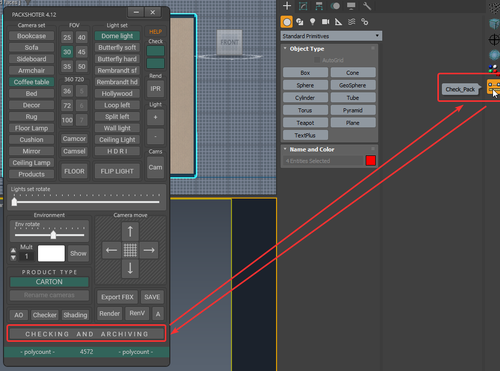Increase light with the plus button
The image size is (500, 371).
click(155, 117)
